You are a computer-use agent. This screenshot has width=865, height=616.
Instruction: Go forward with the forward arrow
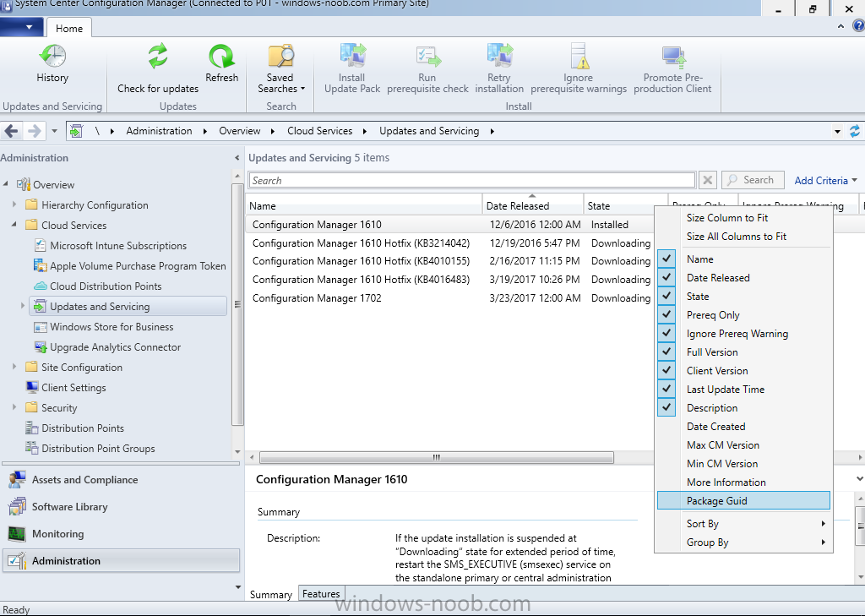[34, 131]
